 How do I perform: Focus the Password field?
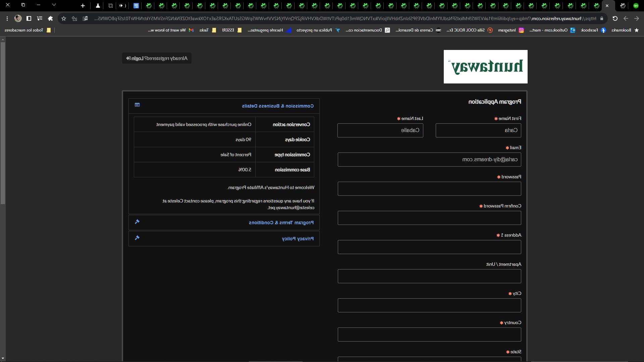(429, 189)
